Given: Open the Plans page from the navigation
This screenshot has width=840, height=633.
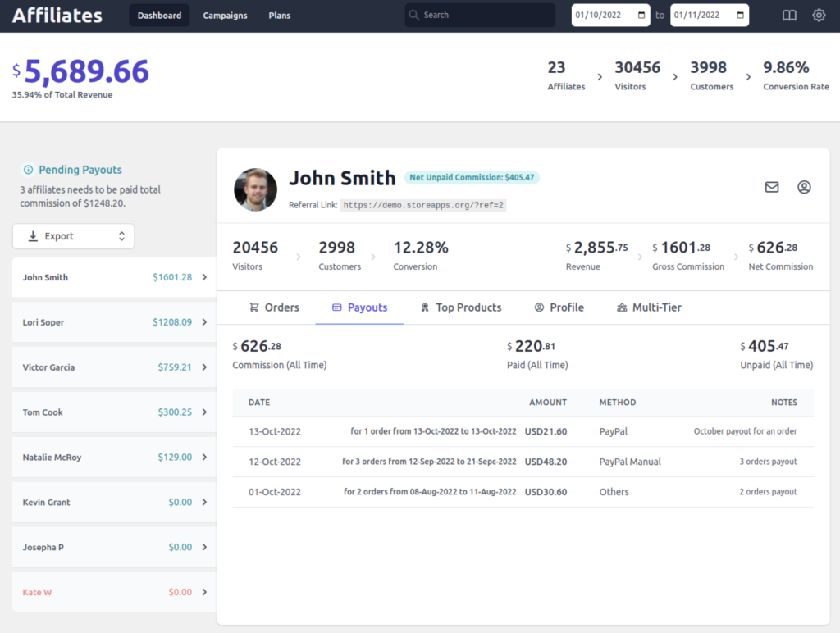Looking at the screenshot, I should pos(279,15).
